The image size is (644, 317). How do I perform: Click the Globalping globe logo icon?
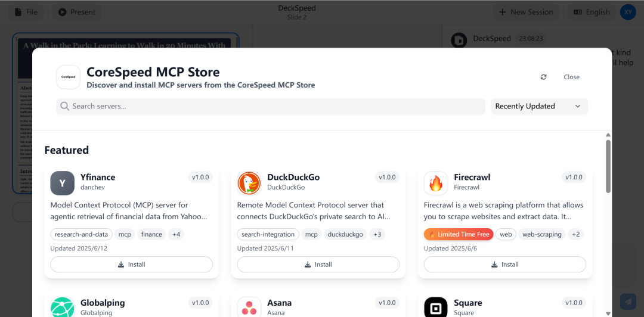62,307
